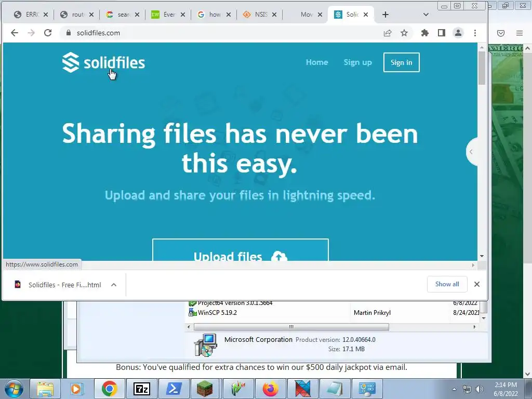Click the notepad taskbar icon
Screen dimensions: 532x399
[x=335, y=389]
